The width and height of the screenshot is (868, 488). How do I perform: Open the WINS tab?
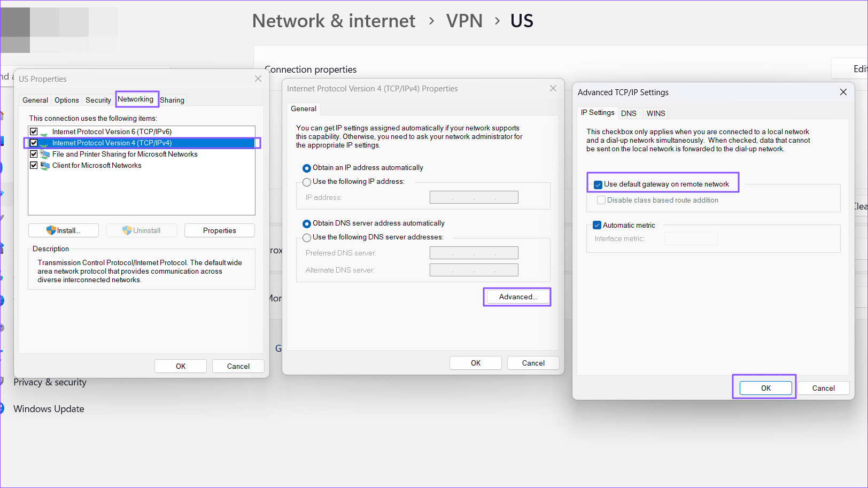pyautogui.click(x=656, y=113)
